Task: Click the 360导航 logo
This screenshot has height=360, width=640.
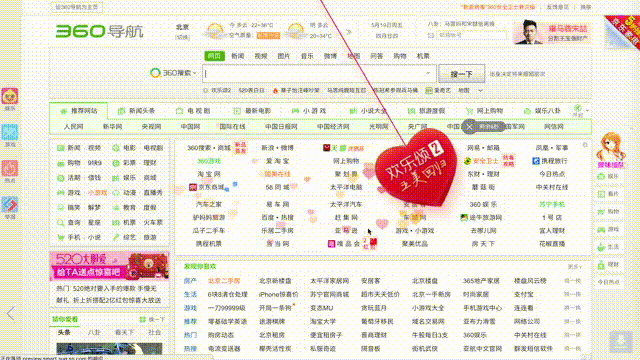Action: coord(99,31)
